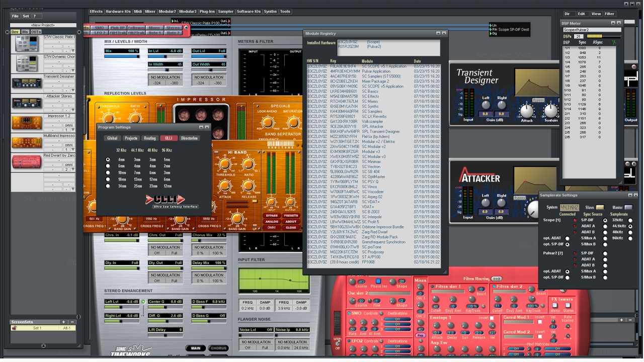
Task: Click the PRESETS button on Multiband Impressor
Action: 291,216
